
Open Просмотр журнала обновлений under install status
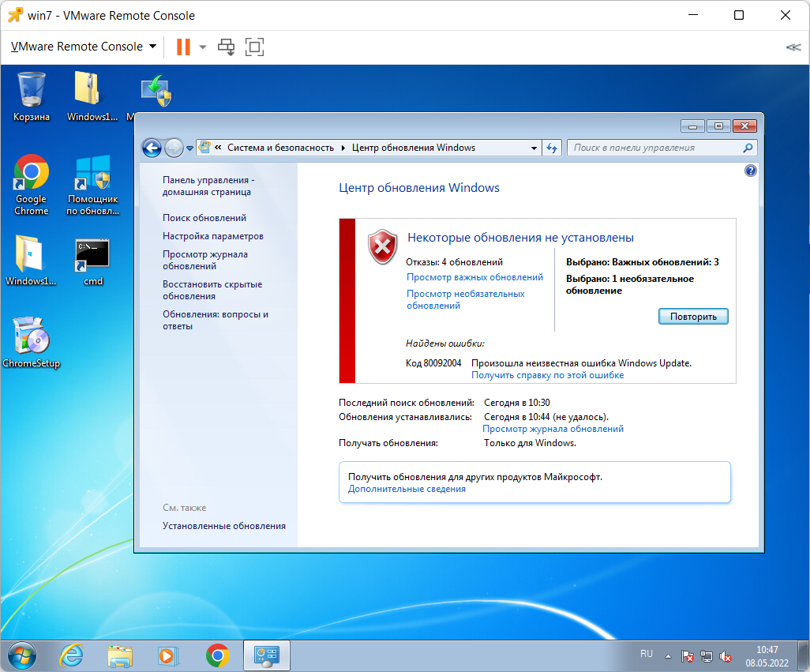(553, 430)
